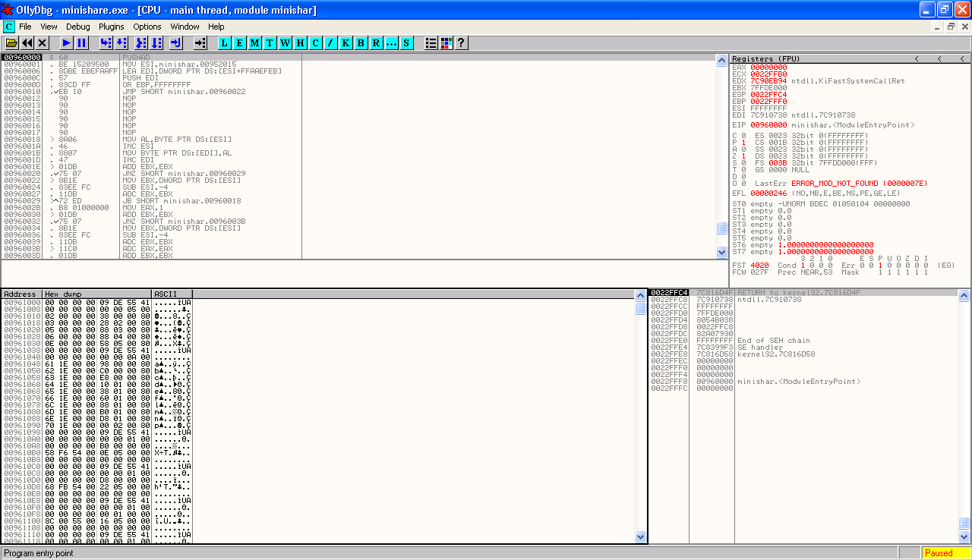Show References with the R toolbar button
Image resolution: width=972 pixels, height=560 pixels.
tap(377, 43)
